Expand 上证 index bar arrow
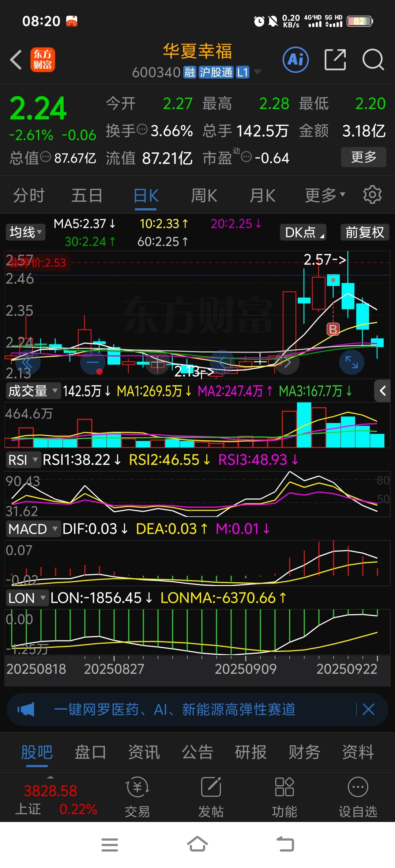The image size is (395, 868). (50, 777)
